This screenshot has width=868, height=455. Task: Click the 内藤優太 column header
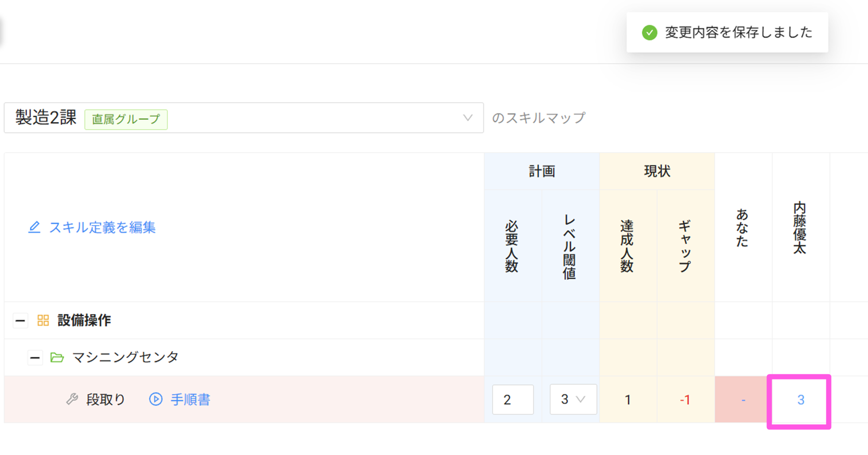click(800, 228)
